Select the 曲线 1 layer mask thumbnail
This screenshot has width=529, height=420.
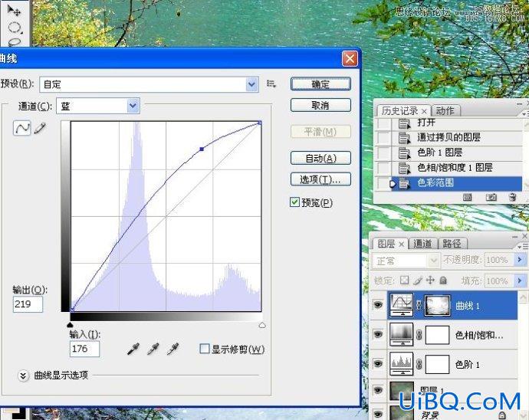click(438, 305)
